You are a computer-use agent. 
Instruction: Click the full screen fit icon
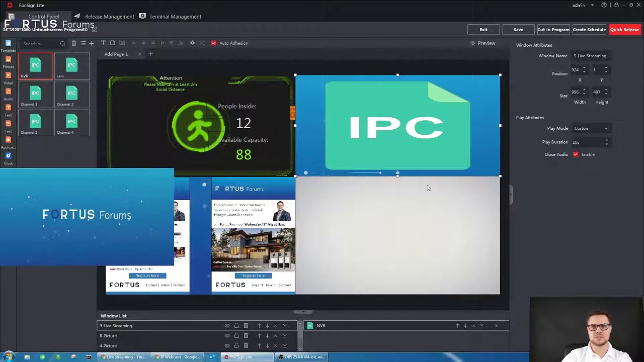[202, 43]
